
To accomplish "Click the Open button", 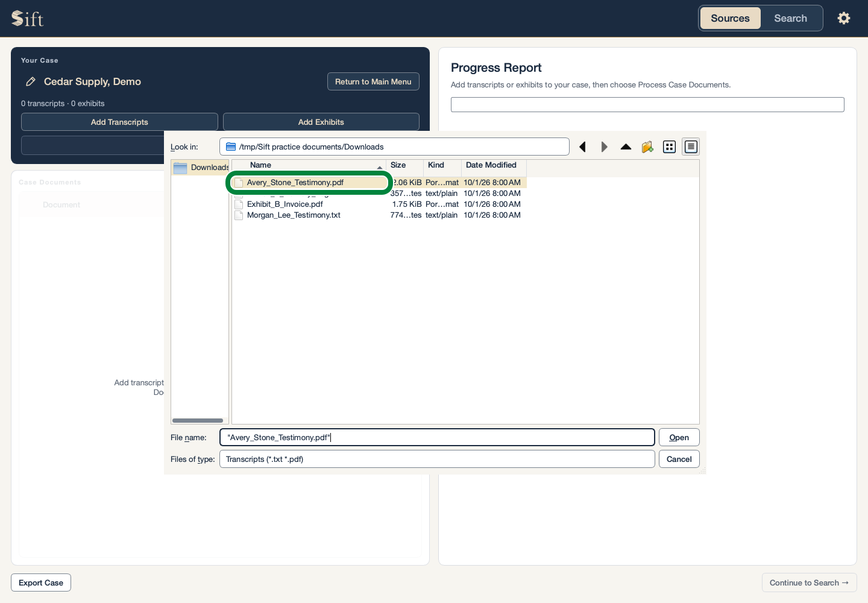I will (x=679, y=437).
